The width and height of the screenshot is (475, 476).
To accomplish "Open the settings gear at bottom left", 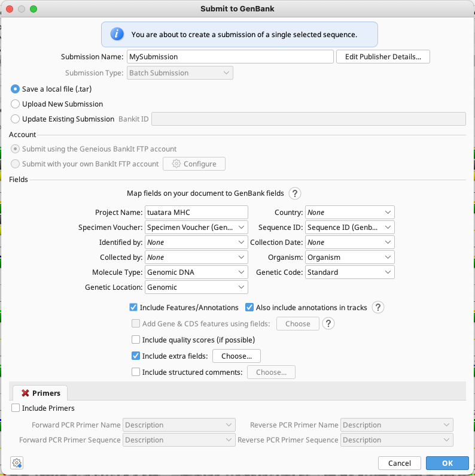I will click(x=17, y=463).
